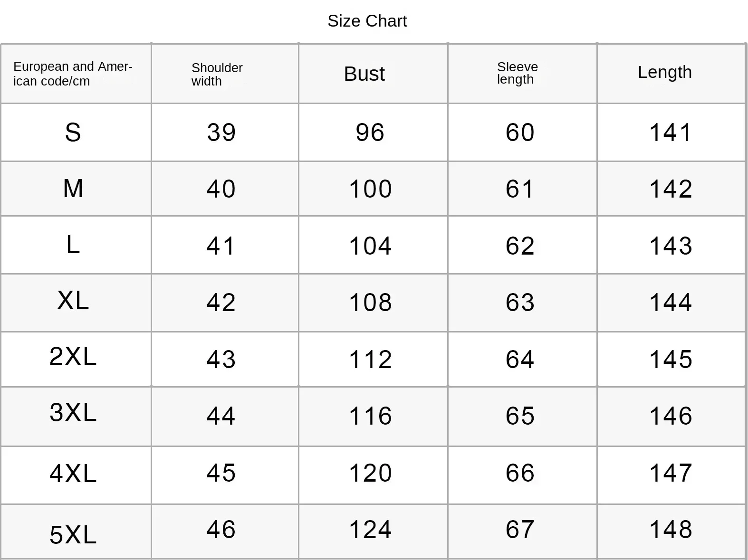748x560 pixels.
Task: Select shoulder width value 40
Action: point(221,189)
